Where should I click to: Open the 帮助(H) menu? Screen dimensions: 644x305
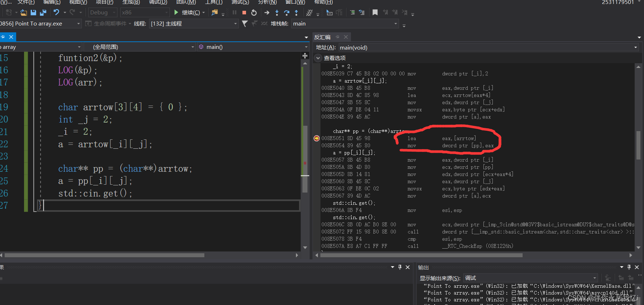tap(323, 2)
